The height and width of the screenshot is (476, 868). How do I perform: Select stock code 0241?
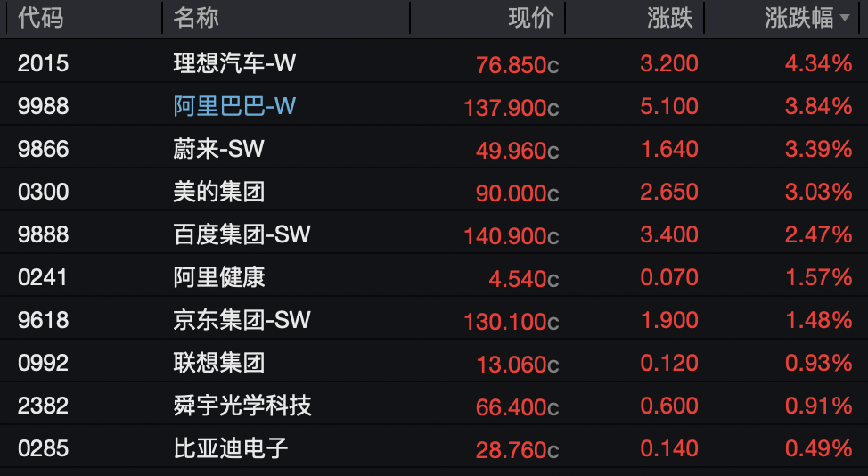[x=42, y=276]
